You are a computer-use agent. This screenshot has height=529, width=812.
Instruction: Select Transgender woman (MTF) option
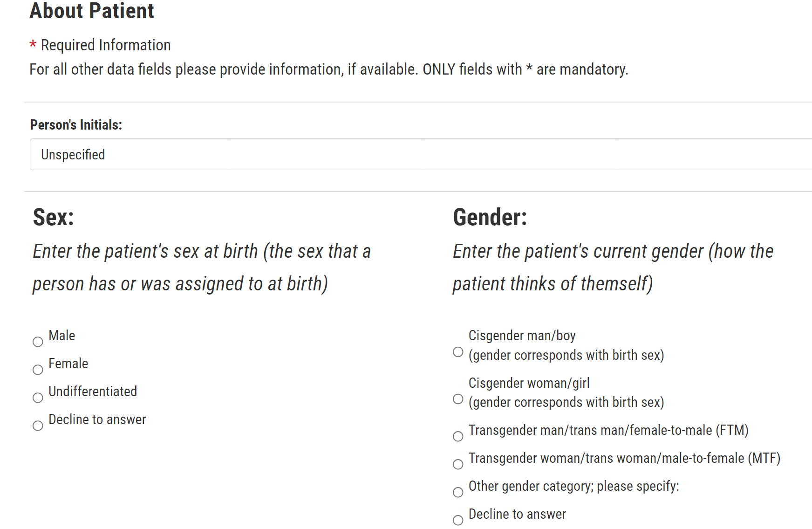(x=458, y=464)
